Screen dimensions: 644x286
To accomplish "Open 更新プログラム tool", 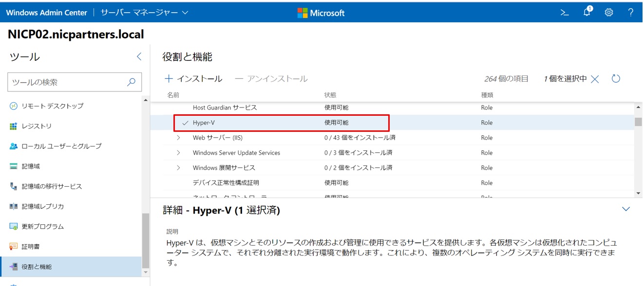I will click(x=42, y=227).
